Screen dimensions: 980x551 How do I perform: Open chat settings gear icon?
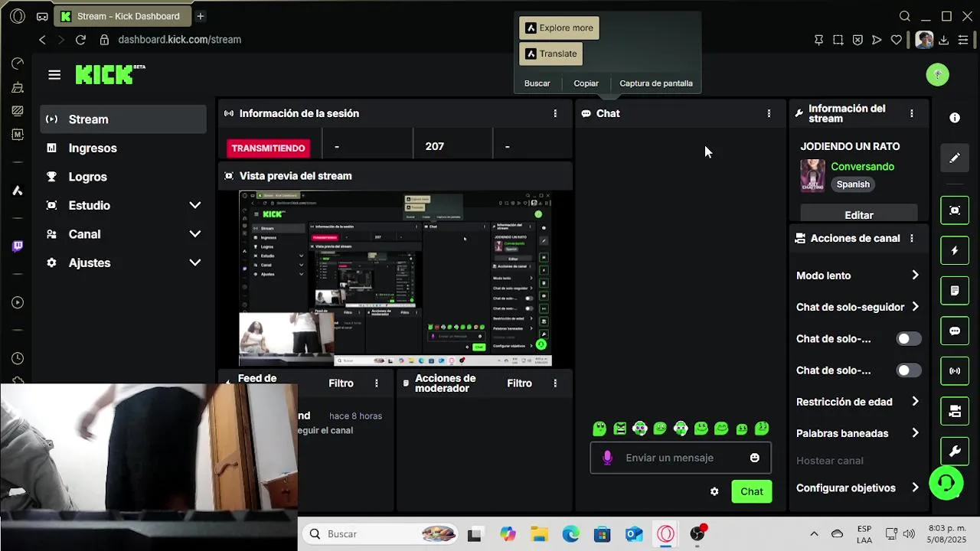coord(714,491)
